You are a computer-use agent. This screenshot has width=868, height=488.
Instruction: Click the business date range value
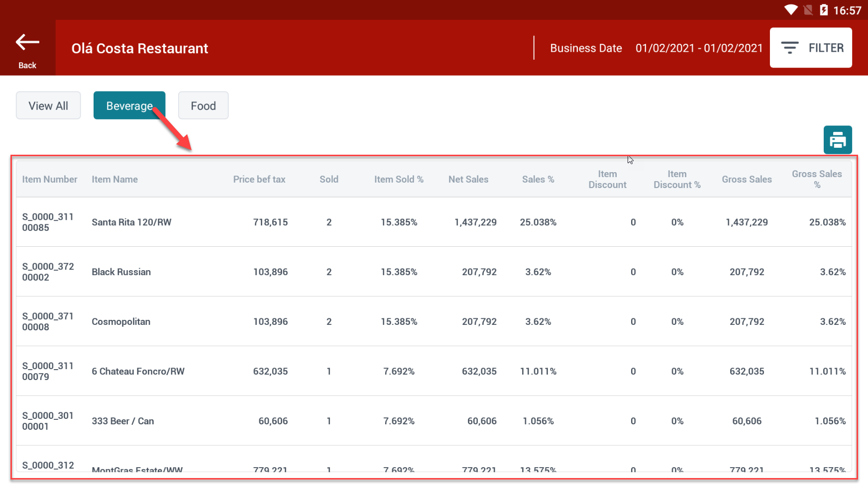[699, 48]
